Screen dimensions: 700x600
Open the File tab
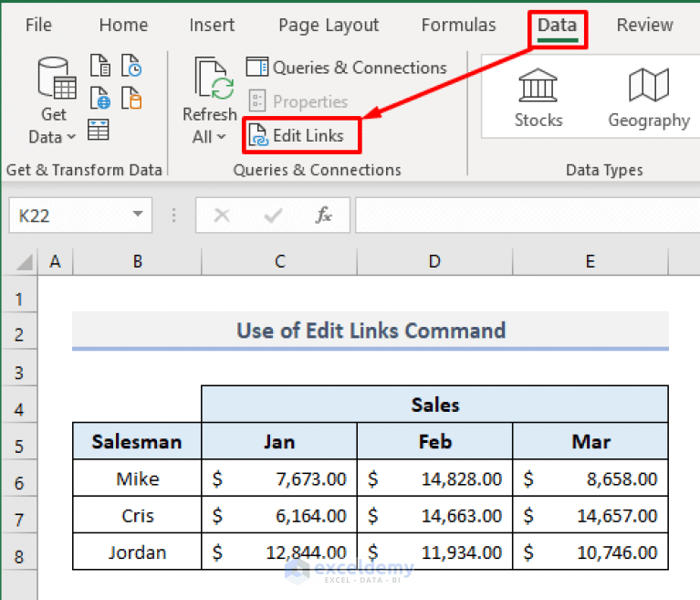point(38,25)
